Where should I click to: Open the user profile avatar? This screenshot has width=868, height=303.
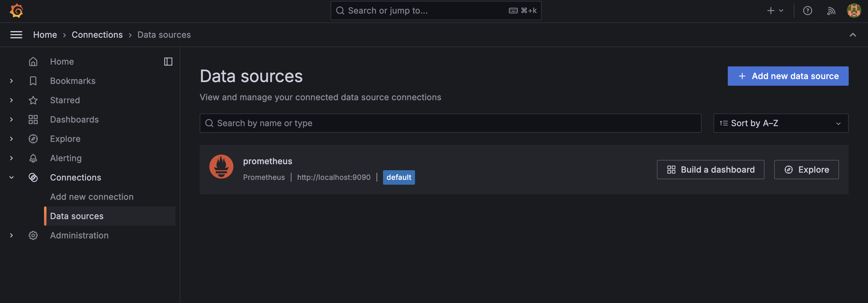coord(854,11)
